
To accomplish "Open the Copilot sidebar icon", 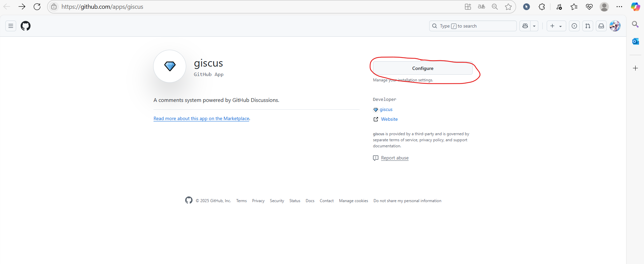I will (x=635, y=7).
